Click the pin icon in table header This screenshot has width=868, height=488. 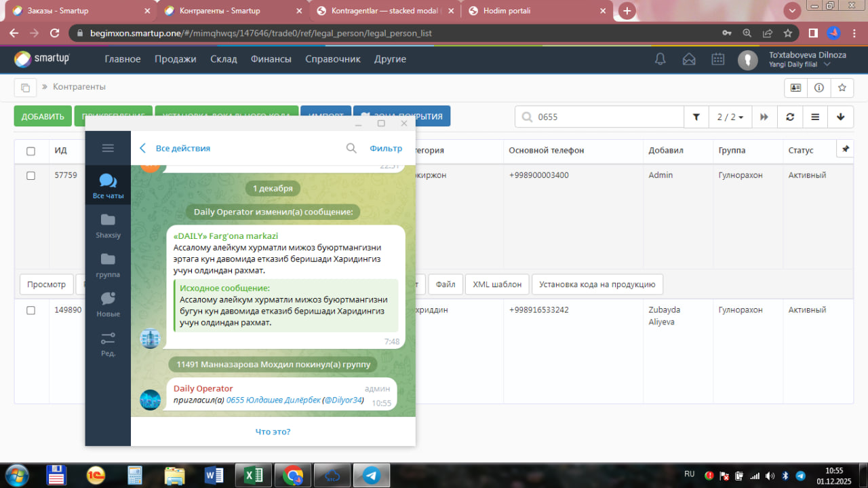tap(845, 149)
